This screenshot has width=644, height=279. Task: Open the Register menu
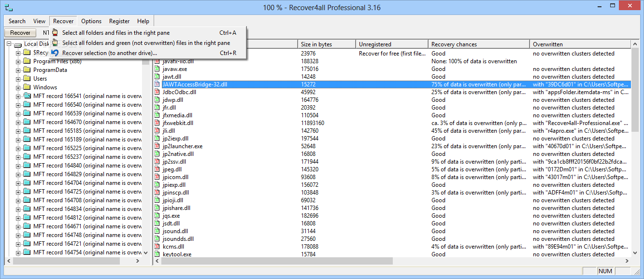[119, 21]
